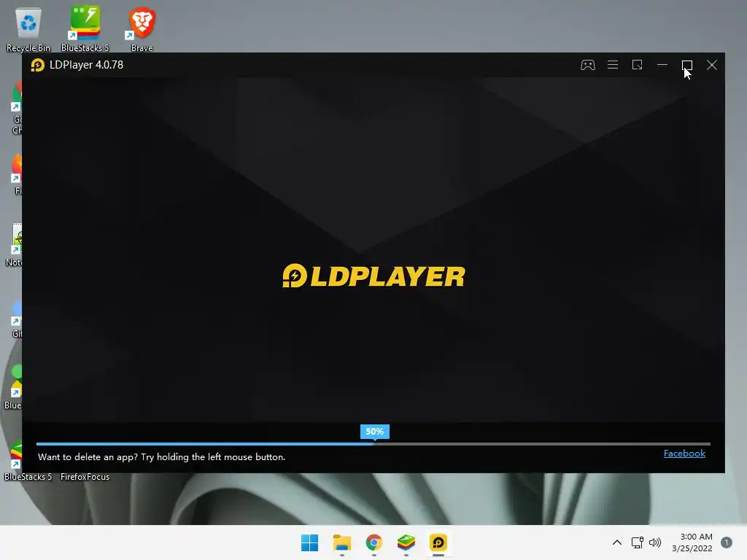The height and width of the screenshot is (560, 747).
Task: Click the delete-app tip text
Action: 161,456
